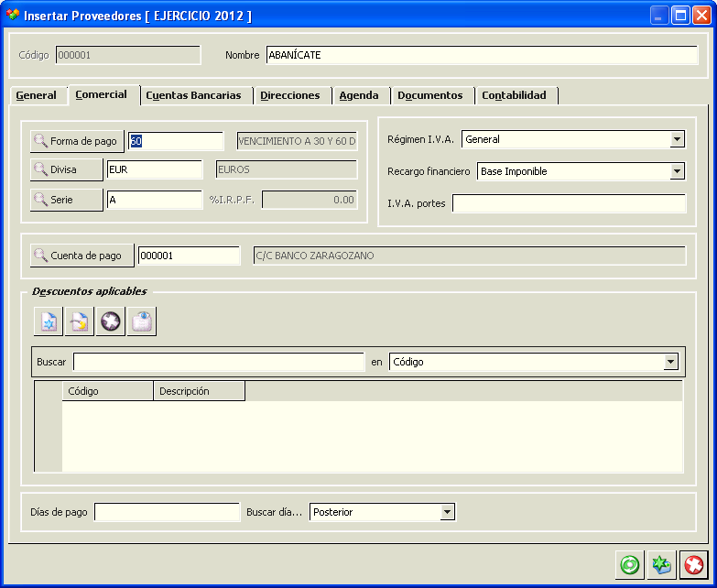Click the disabled Código 000001 field
Screen dimensions: 717x588
[x=128, y=55]
